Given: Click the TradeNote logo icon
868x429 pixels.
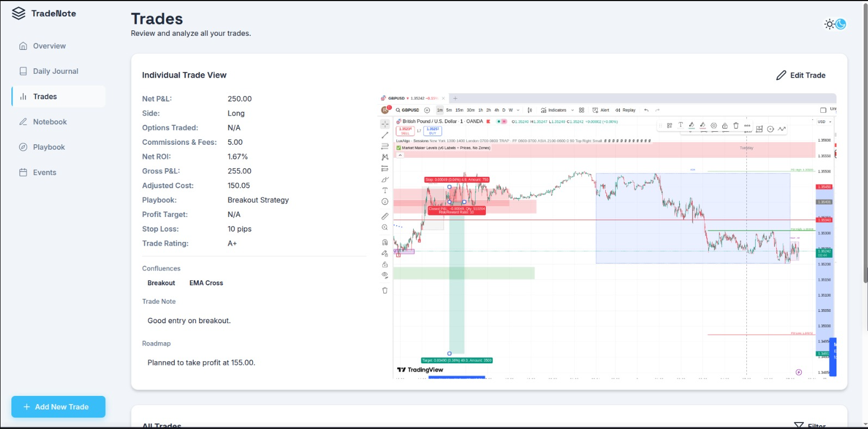Looking at the screenshot, I should pyautogui.click(x=18, y=14).
